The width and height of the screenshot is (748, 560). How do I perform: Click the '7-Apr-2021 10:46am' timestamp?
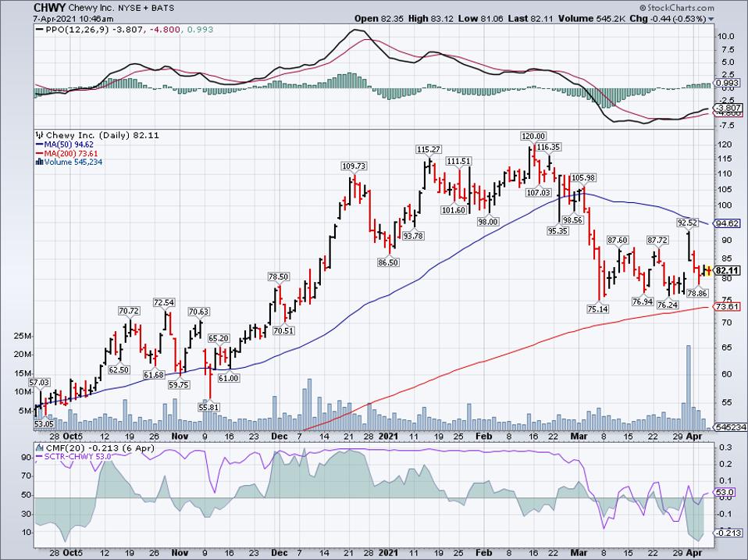click(73, 19)
